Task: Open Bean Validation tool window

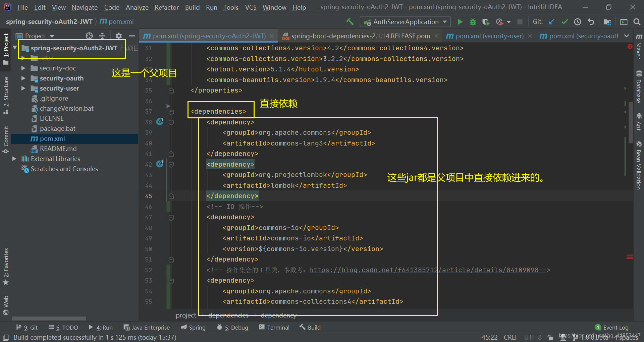Action: point(639,166)
